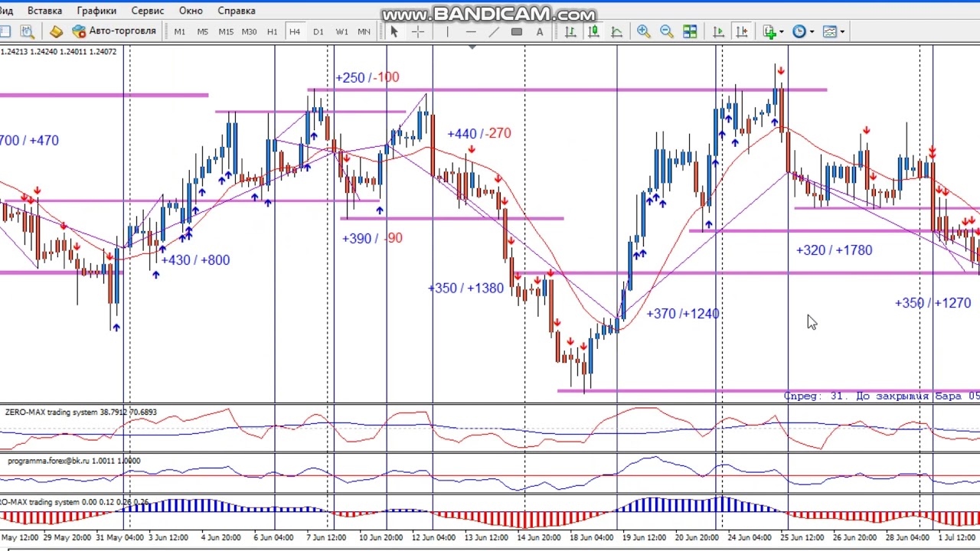Tile chart windows with grid icon
This screenshot has width=980, height=551.
(x=690, y=31)
